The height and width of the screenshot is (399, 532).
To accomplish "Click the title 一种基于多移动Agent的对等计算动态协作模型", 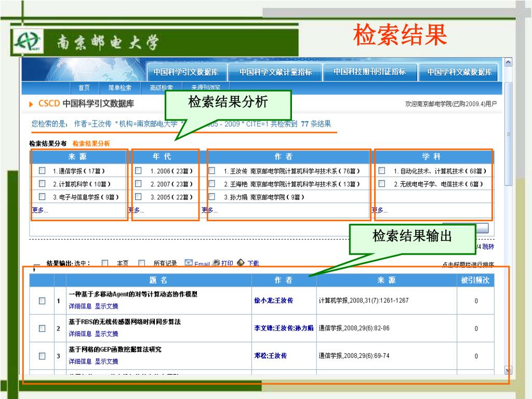I will click(133, 294).
